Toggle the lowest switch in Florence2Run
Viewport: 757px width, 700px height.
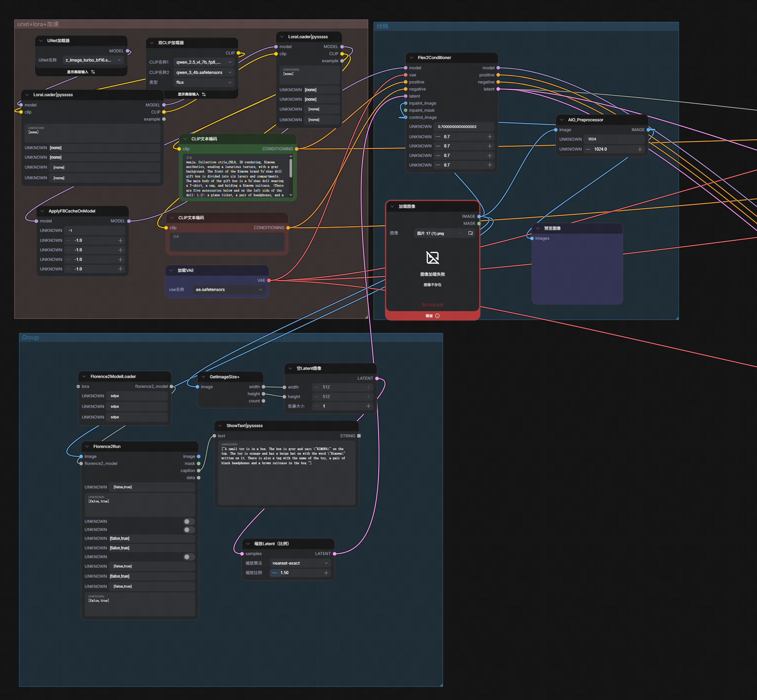click(189, 557)
